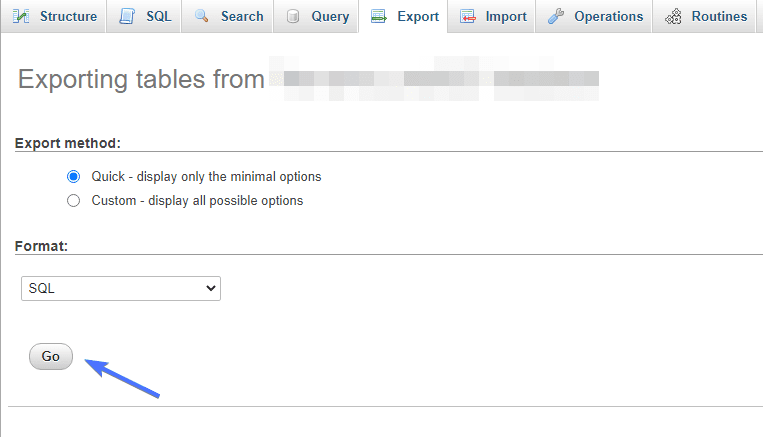Open the Structure tab

click(x=54, y=17)
